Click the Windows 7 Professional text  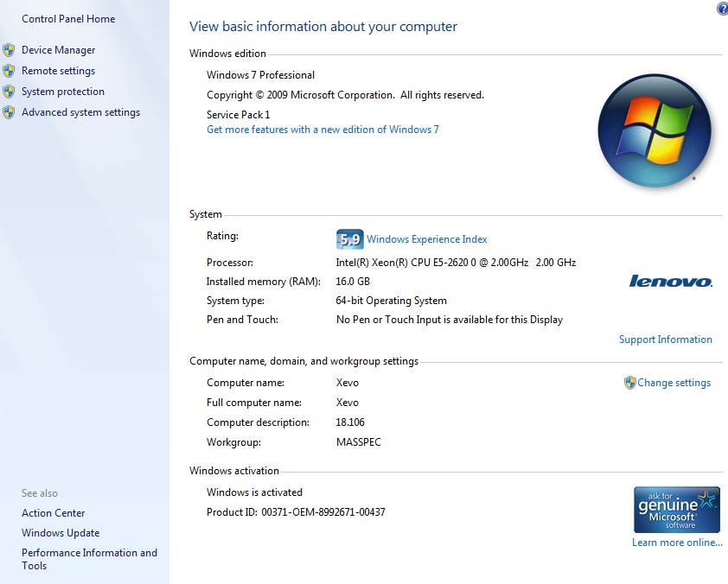click(x=260, y=75)
